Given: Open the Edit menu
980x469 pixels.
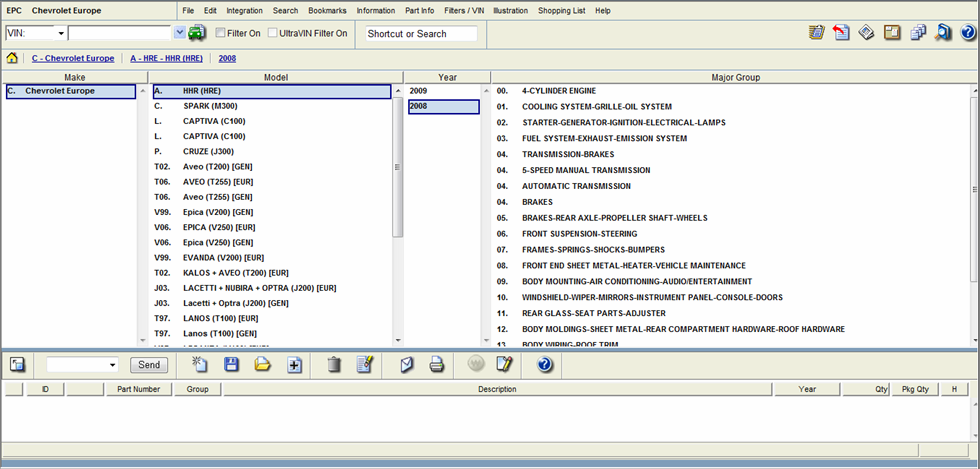Looking at the screenshot, I should (210, 11).
